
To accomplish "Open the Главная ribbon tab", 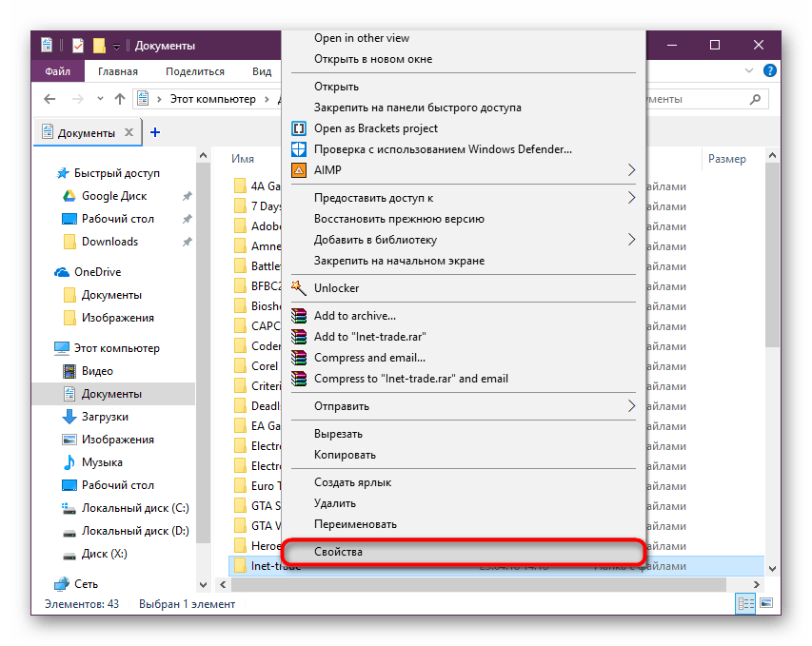I will (117, 71).
